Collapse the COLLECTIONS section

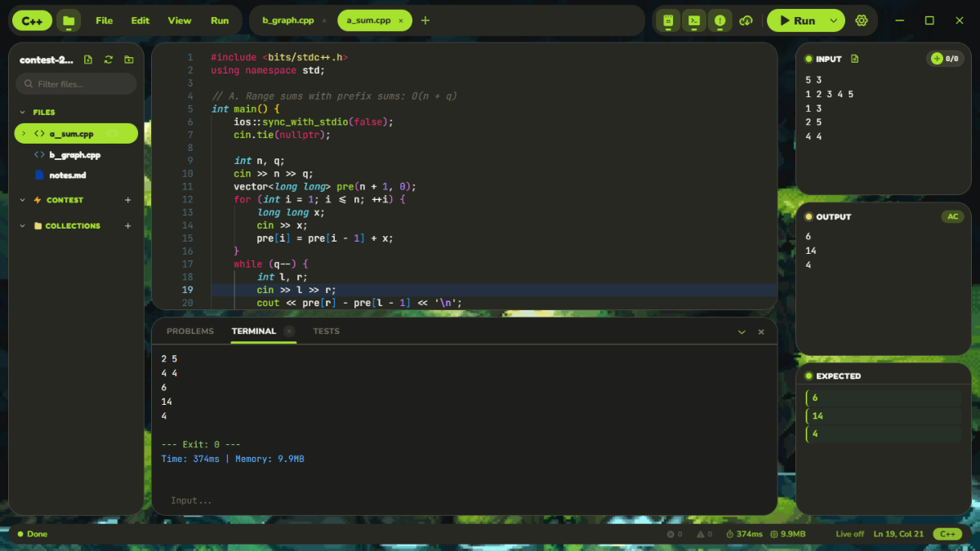coord(22,226)
